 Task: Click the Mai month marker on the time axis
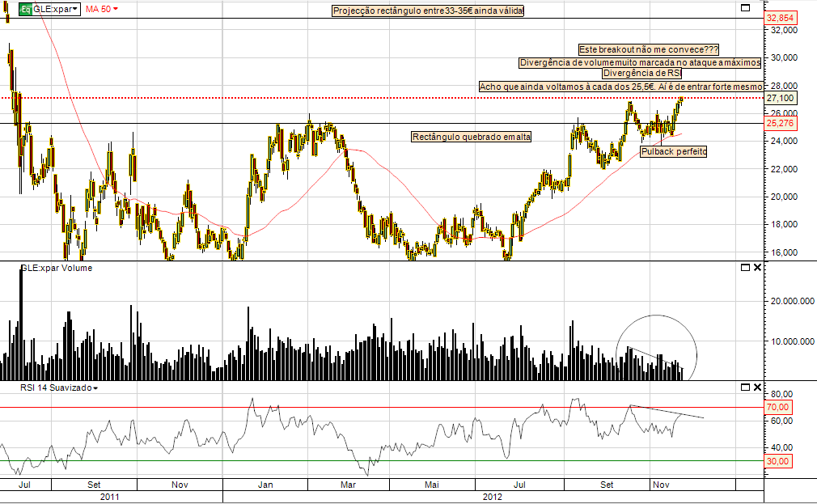click(x=431, y=485)
